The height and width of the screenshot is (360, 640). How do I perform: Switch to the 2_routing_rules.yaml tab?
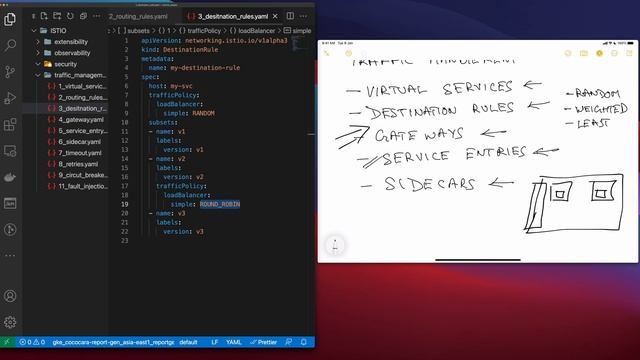pos(138,16)
